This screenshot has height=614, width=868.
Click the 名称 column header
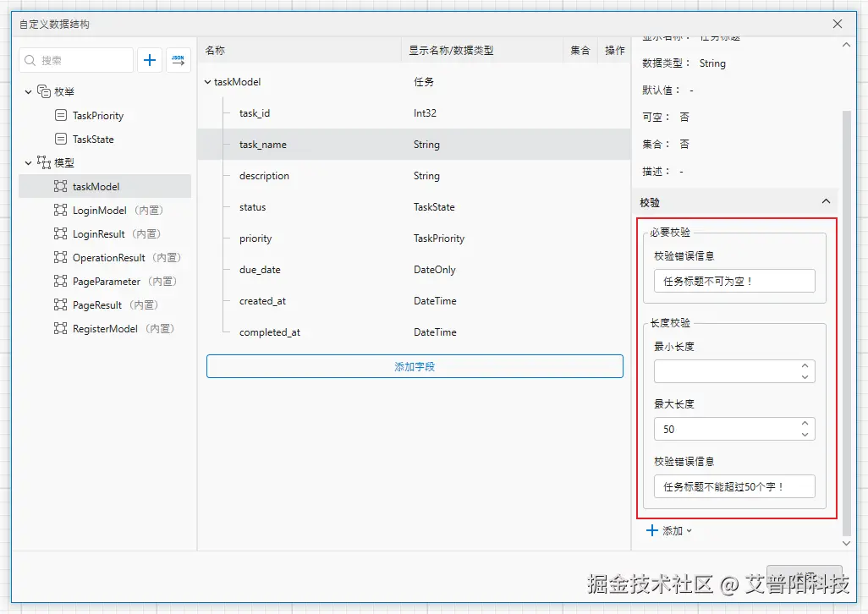[x=299, y=51]
